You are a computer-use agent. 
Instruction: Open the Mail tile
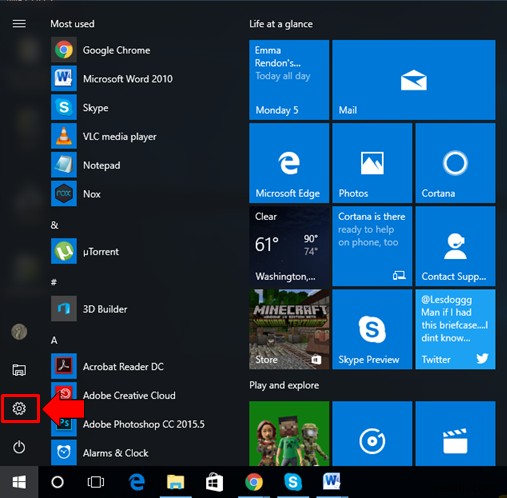pos(414,80)
